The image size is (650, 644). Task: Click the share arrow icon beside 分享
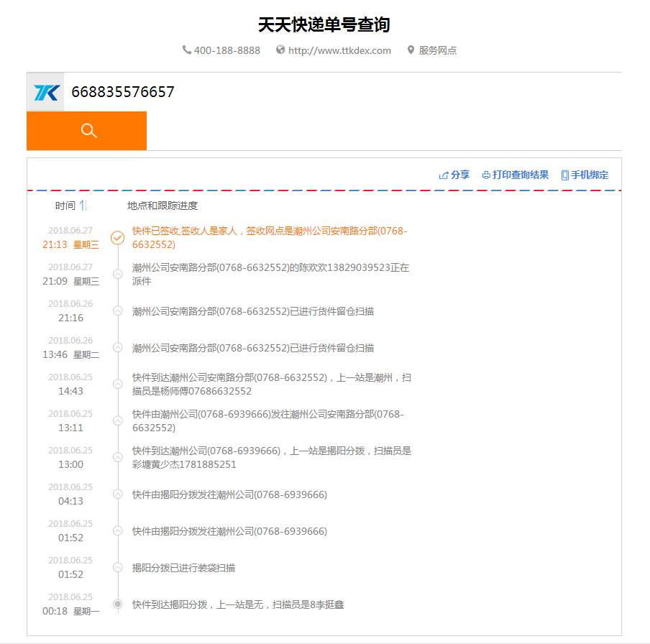tap(444, 175)
